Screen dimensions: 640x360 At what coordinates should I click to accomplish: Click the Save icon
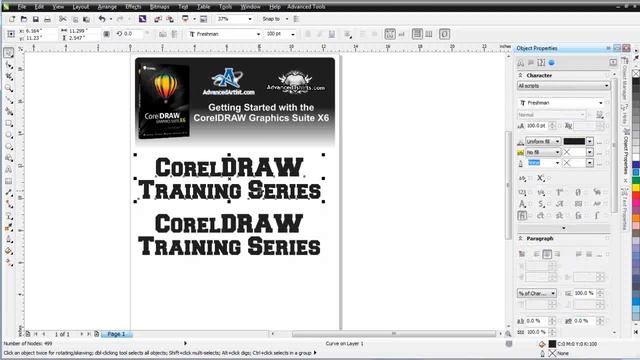click(36, 19)
